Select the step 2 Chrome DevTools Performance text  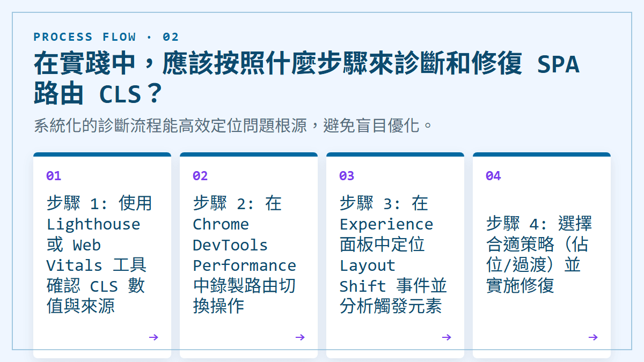click(244, 255)
